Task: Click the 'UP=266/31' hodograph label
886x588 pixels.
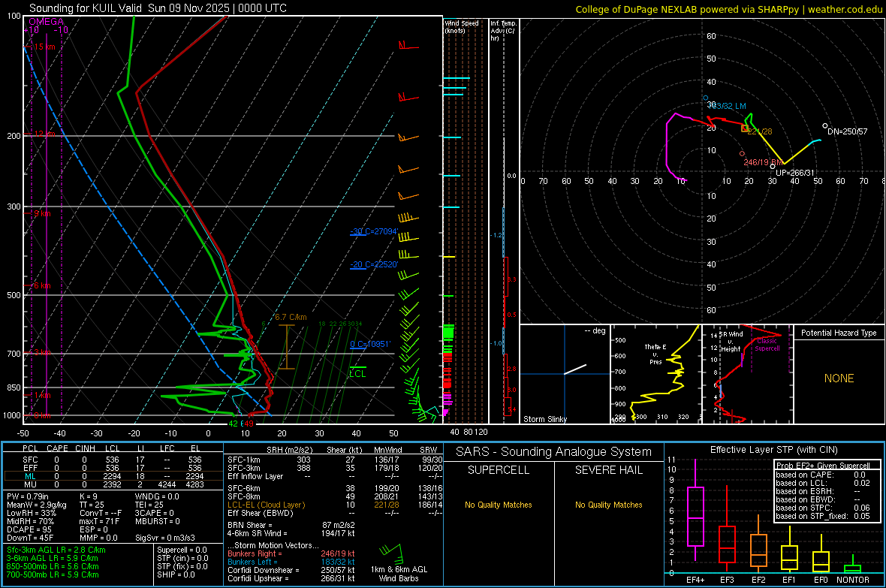Action: pyautogui.click(x=795, y=173)
